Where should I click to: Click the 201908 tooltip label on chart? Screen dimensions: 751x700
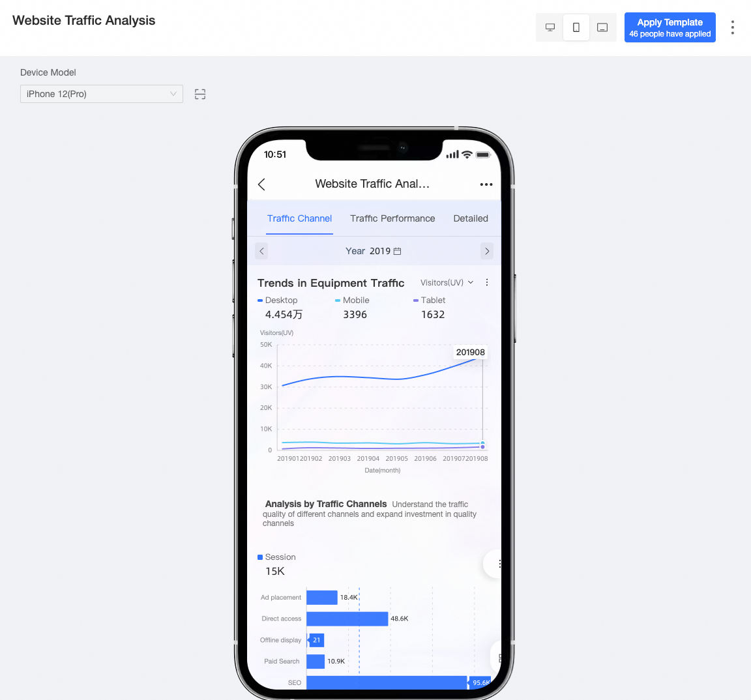click(470, 353)
